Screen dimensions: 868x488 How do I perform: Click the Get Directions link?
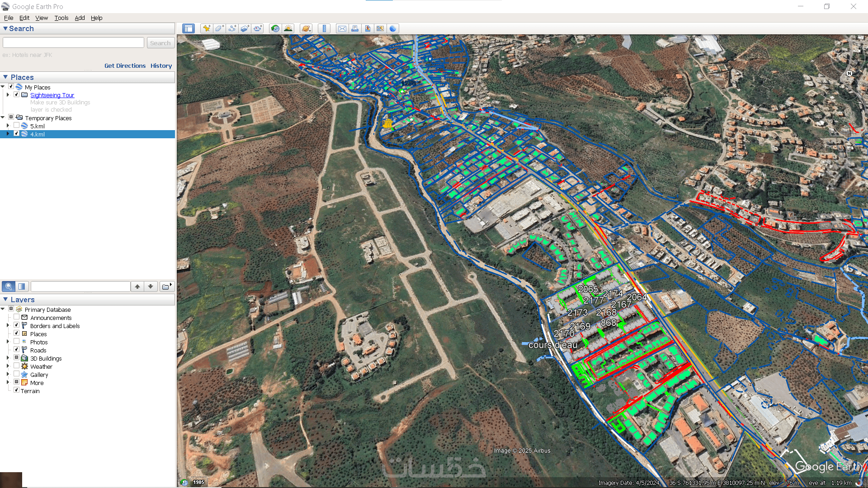coord(125,66)
